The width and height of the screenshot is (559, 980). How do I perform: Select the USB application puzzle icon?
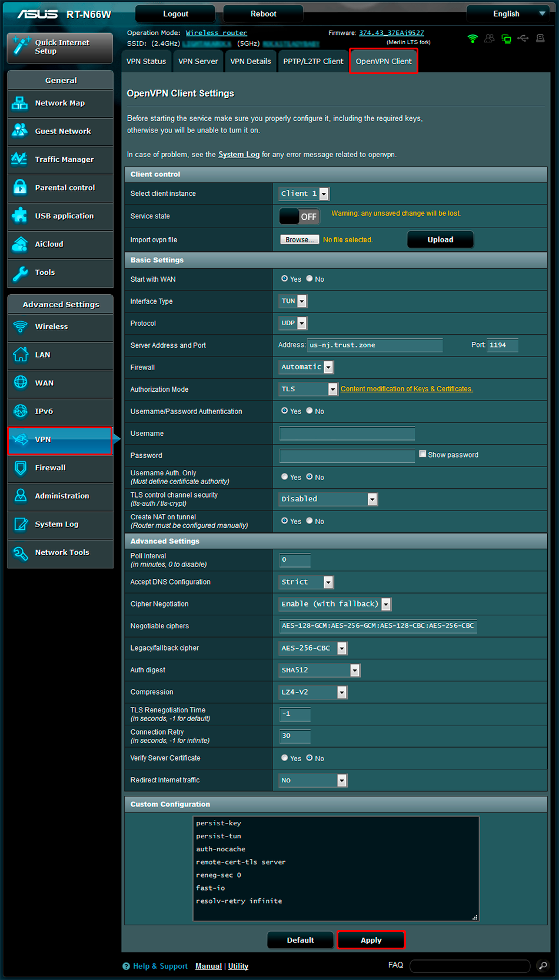[20, 216]
